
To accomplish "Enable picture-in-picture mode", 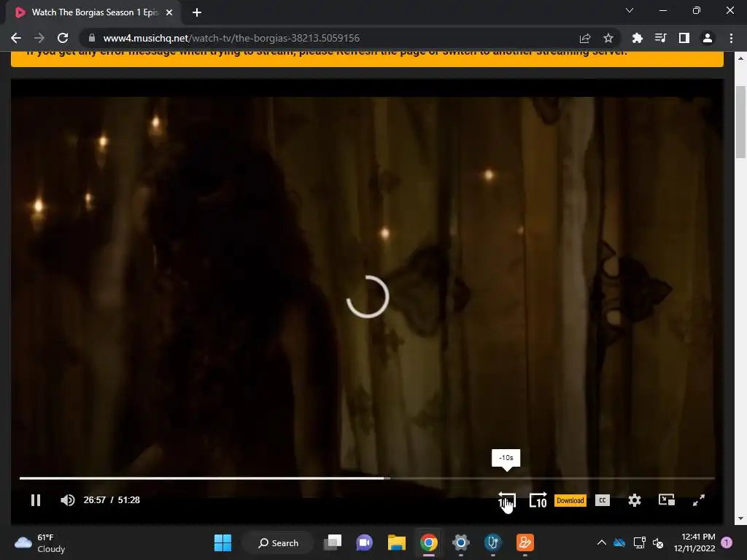I will 667,499.
